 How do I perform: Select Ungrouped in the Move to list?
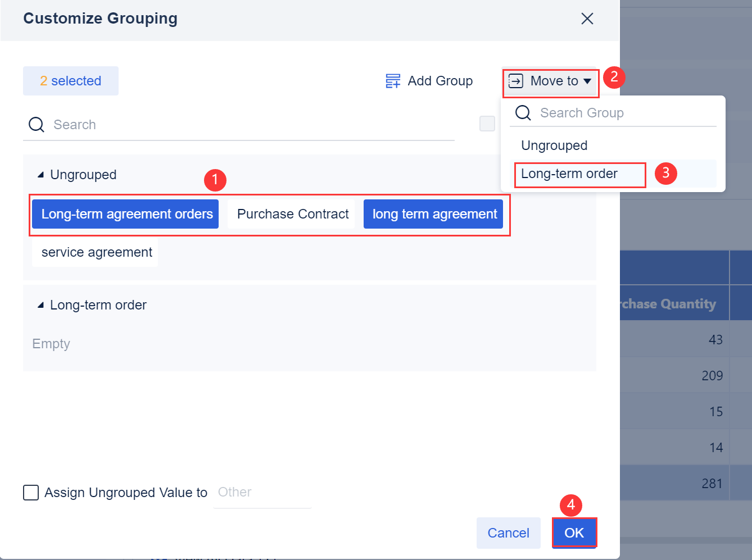pyautogui.click(x=554, y=145)
